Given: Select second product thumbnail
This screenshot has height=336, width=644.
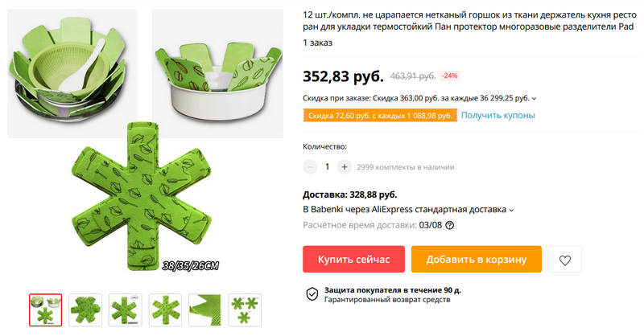Looking at the screenshot, I should pos(85,309).
